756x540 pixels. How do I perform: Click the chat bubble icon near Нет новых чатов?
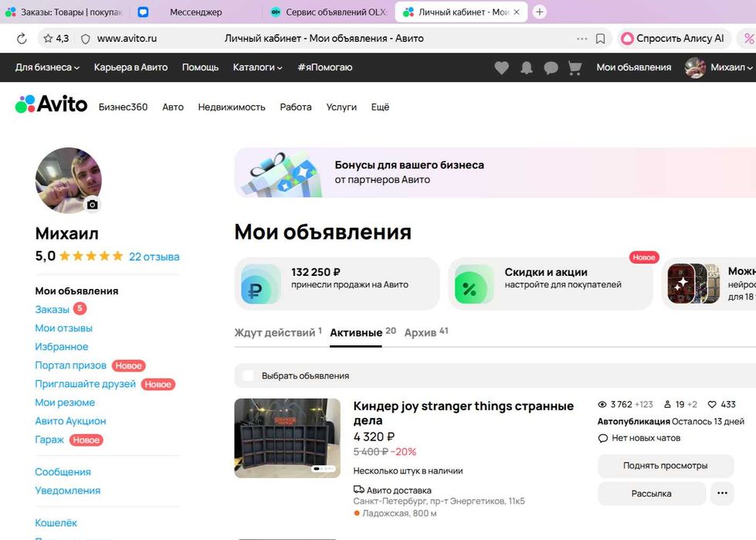coord(602,438)
